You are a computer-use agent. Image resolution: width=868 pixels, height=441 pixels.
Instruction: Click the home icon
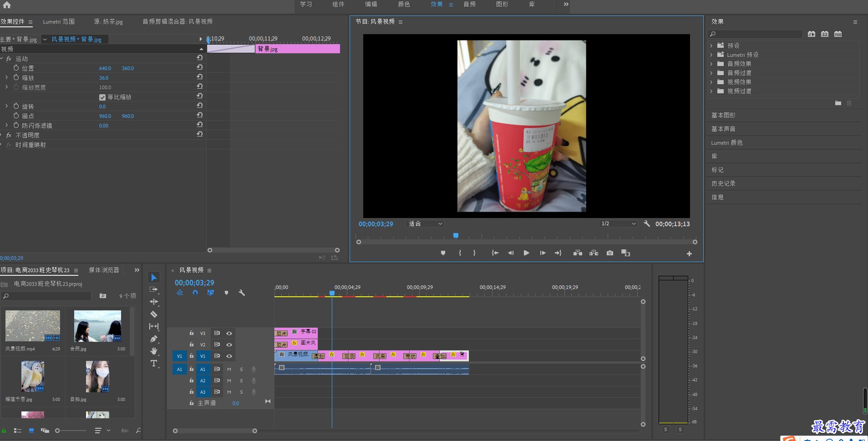tap(7, 5)
